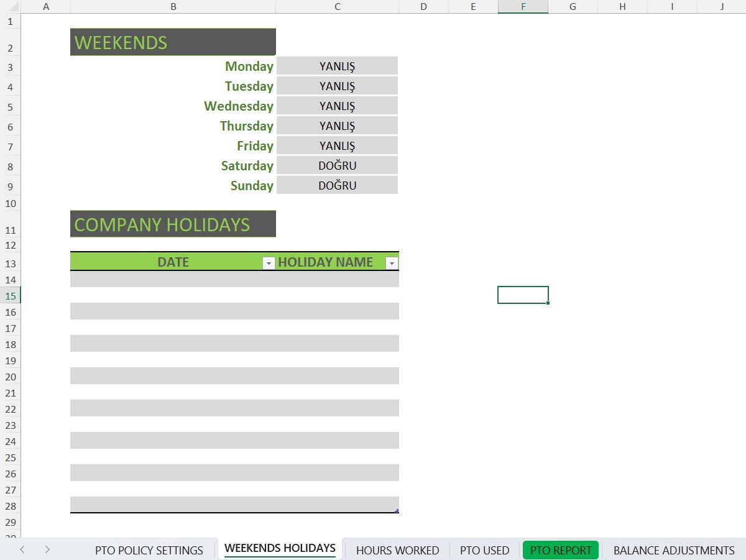Select the WEEKENDS section header cell

point(173,42)
